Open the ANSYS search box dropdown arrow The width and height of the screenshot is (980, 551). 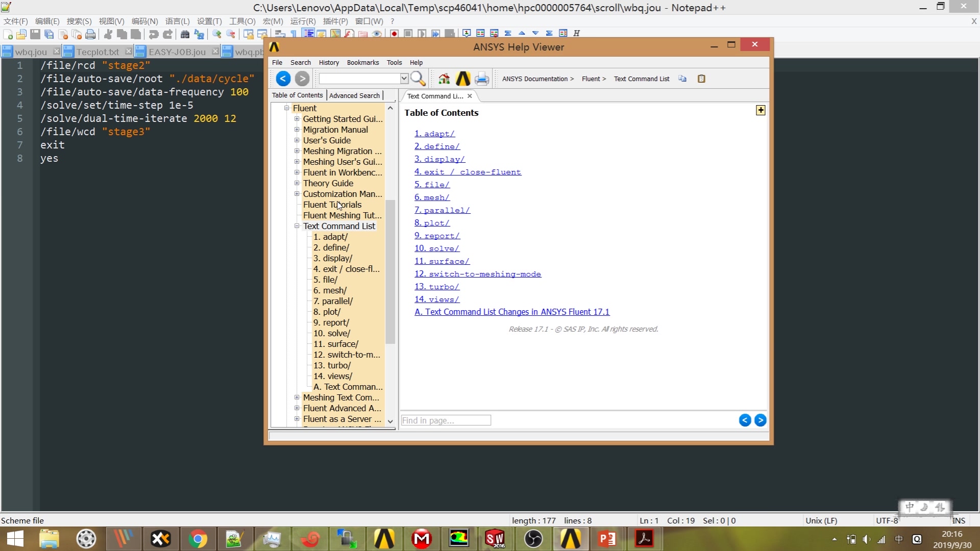coord(404,79)
